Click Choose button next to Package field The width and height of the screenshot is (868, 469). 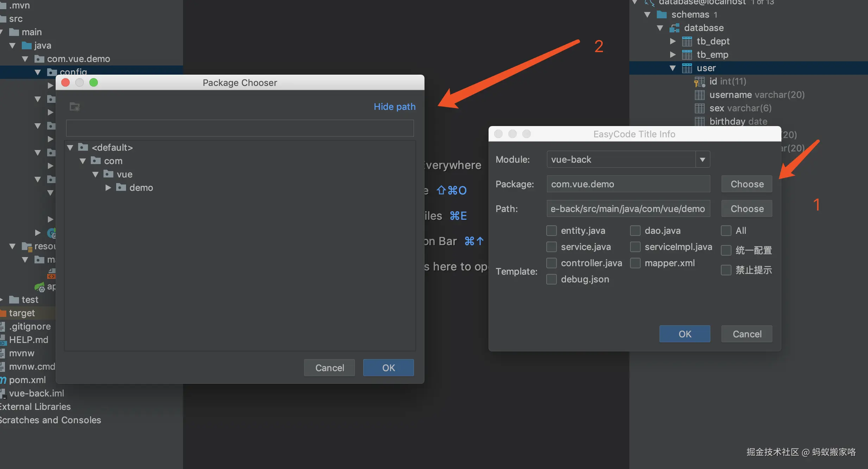tap(747, 184)
